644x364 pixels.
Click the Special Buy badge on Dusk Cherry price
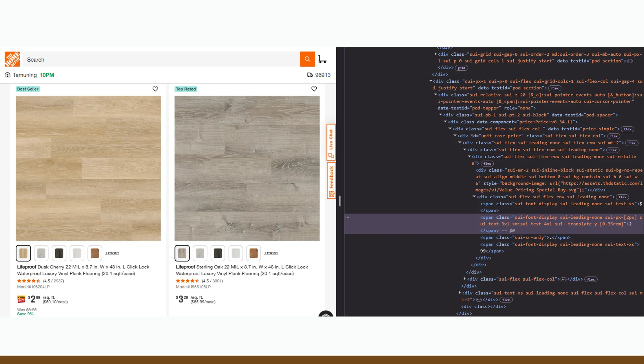pos(21,299)
